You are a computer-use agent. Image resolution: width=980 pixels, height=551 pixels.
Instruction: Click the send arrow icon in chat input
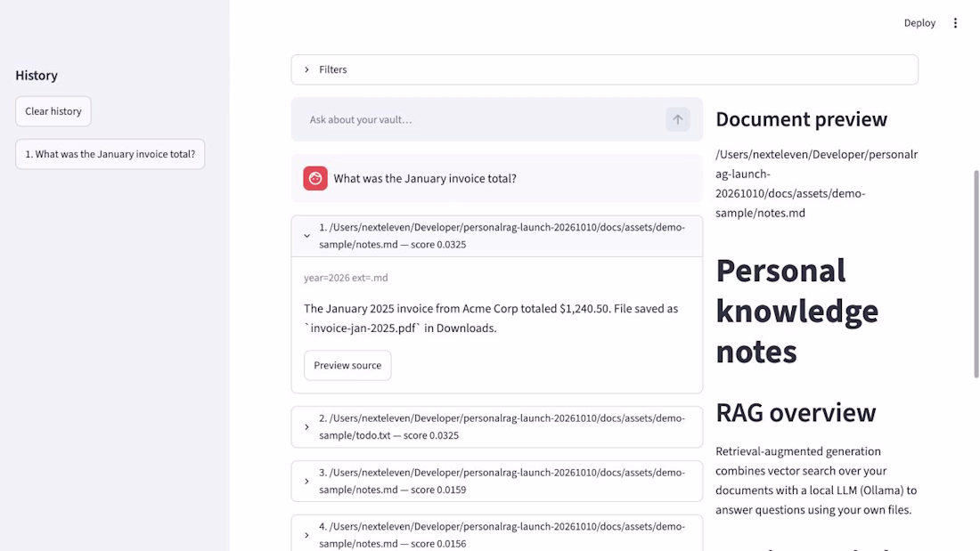click(x=677, y=119)
